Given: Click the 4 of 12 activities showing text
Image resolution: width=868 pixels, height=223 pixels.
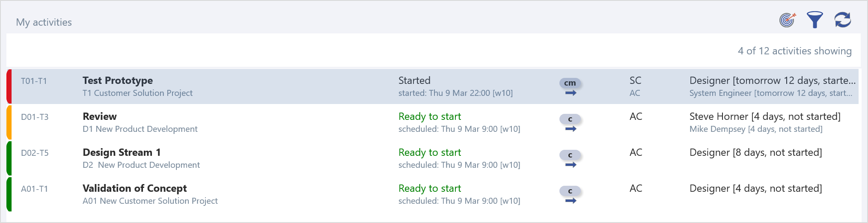Looking at the screenshot, I should point(794,51).
